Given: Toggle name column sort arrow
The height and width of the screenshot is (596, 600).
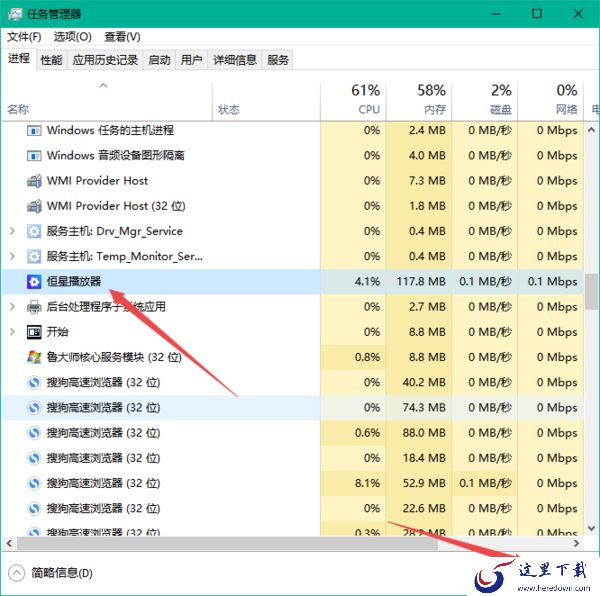Looking at the screenshot, I should [103, 86].
